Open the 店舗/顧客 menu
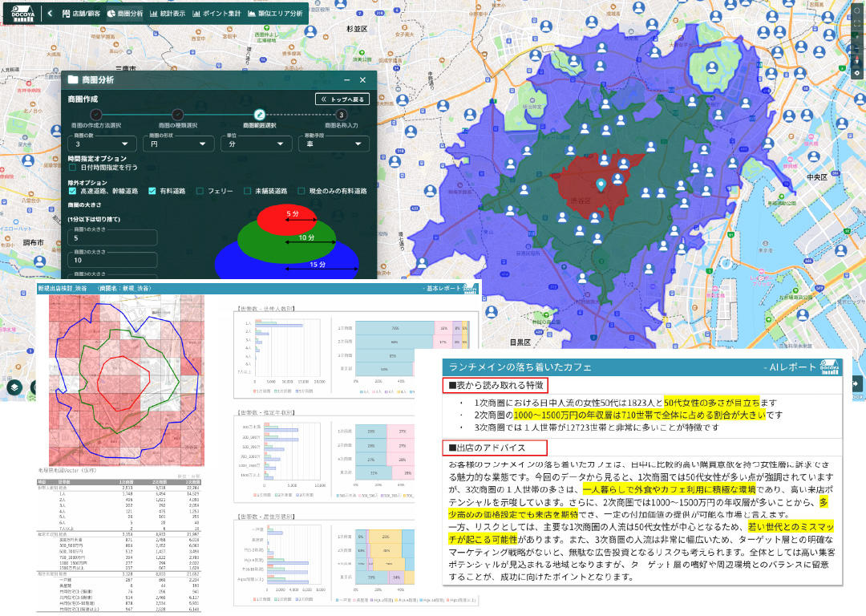 pyautogui.click(x=81, y=14)
